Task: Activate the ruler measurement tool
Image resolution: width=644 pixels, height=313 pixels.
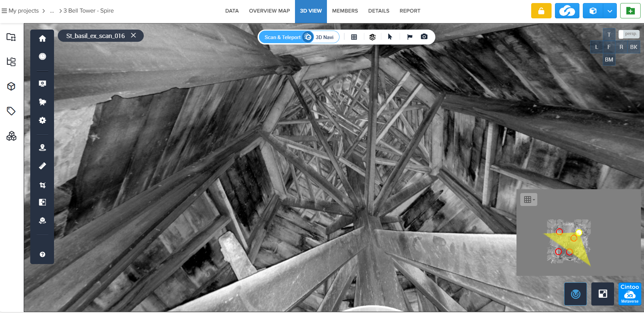Action: pos(42,166)
